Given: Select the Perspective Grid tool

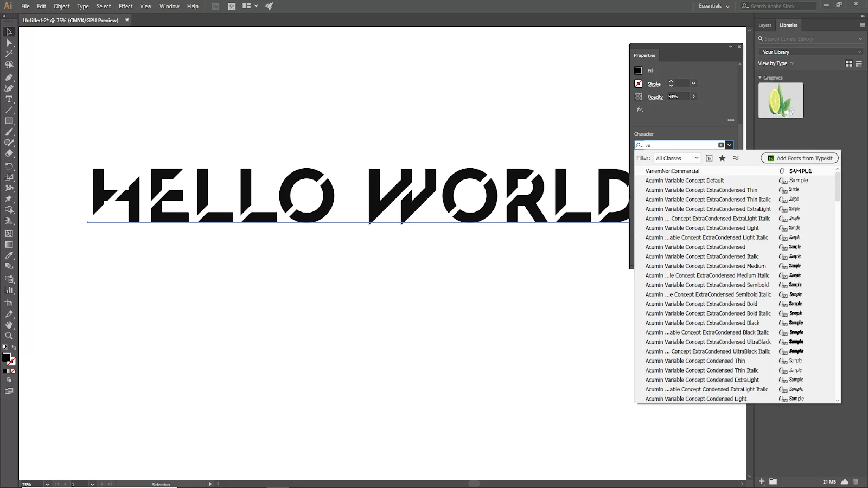Looking at the screenshot, I should (x=9, y=221).
